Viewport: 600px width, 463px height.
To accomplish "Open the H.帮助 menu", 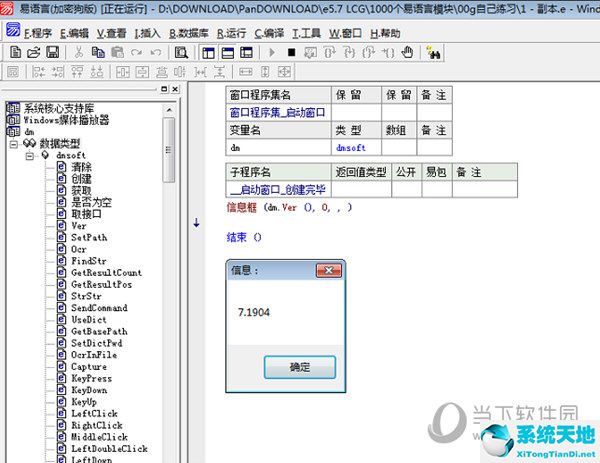I will click(x=385, y=34).
